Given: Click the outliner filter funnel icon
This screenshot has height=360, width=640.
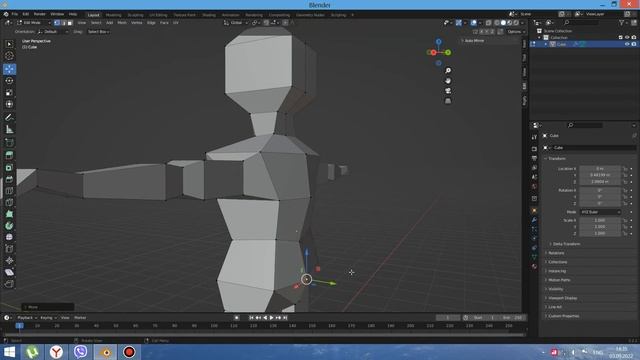Looking at the screenshot, I should (x=621, y=23).
